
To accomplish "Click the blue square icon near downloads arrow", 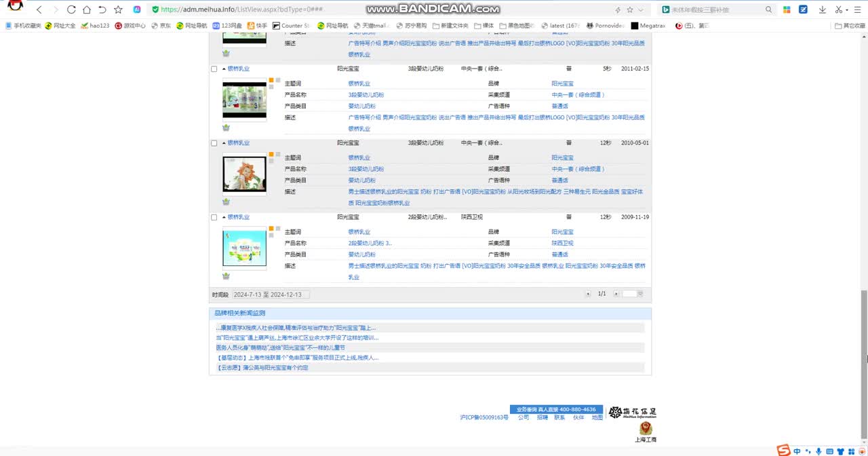I will click(804, 9).
